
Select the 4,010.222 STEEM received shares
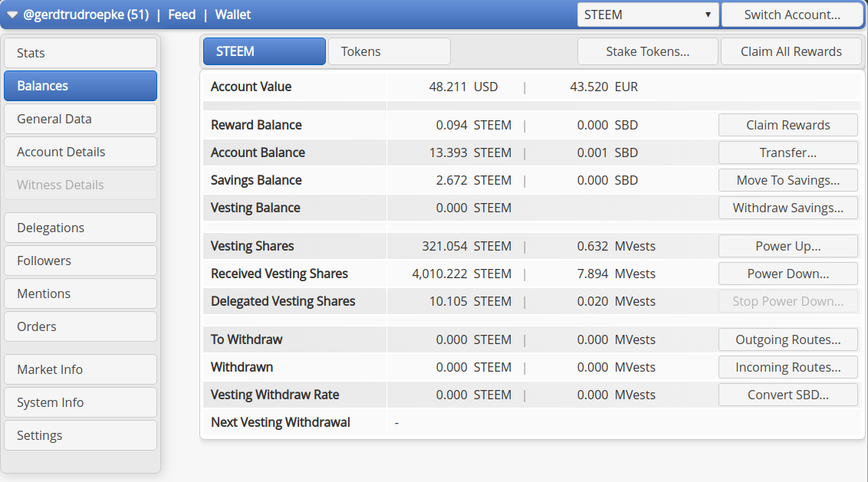click(462, 274)
